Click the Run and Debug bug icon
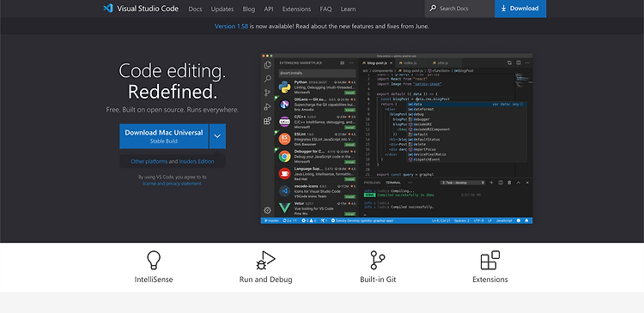 (265, 260)
